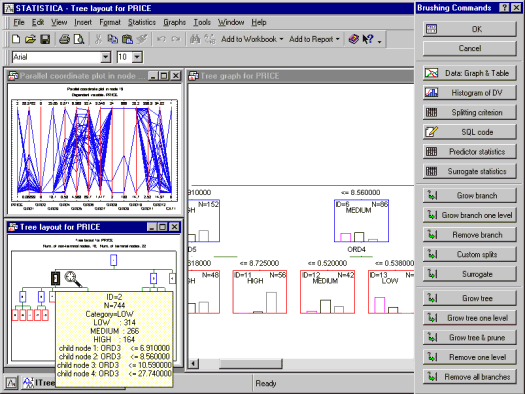
Task: Click Remove all branches button
Action: pos(469,377)
